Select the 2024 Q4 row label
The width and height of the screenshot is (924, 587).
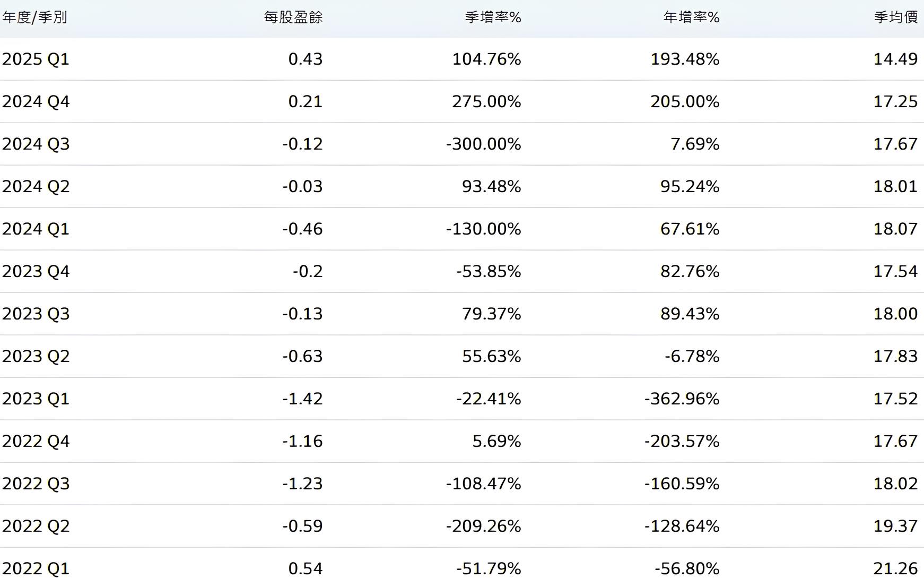pos(36,101)
